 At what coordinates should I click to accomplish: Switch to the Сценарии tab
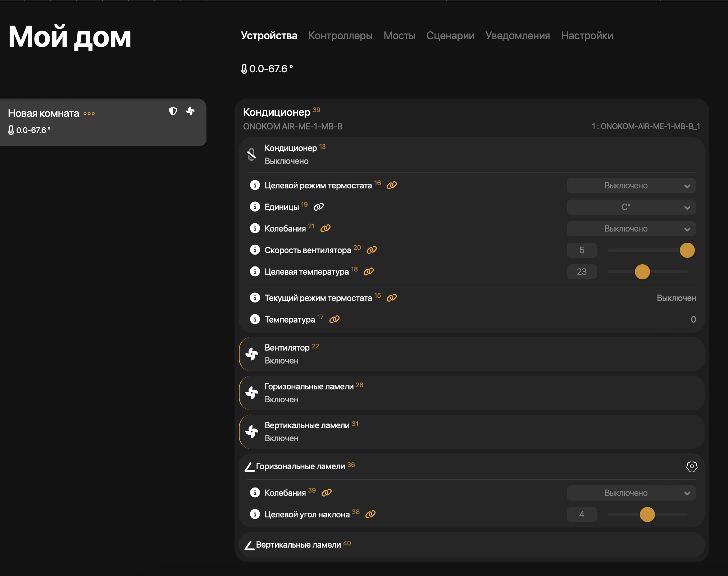[x=450, y=36]
